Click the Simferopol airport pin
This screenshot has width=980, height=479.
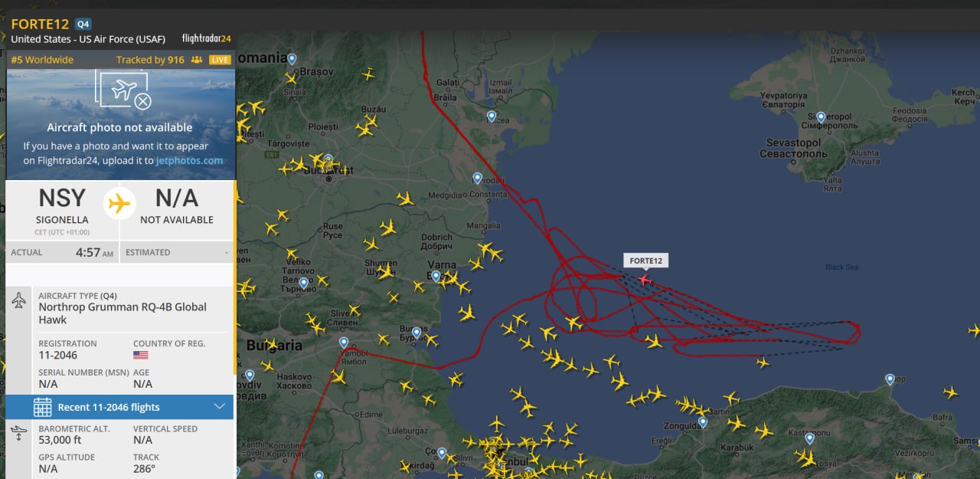point(821,117)
